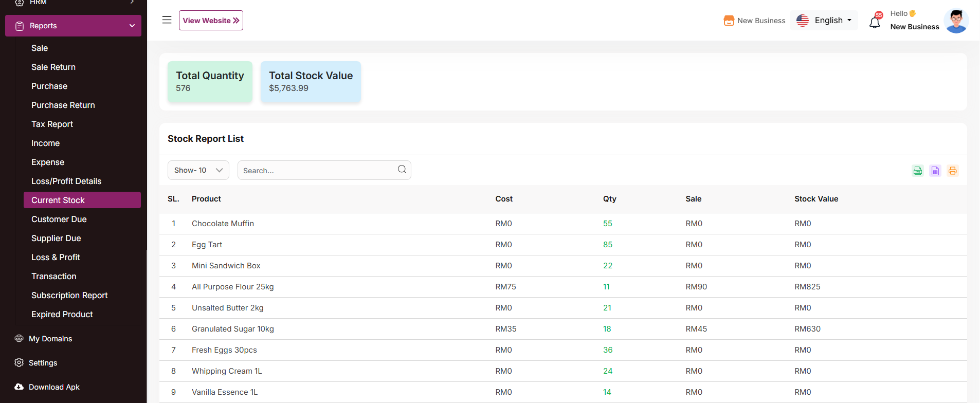Print the stock report (orange printer icon)
Image resolution: width=980 pixels, height=403 pixels.
(952, 171)
